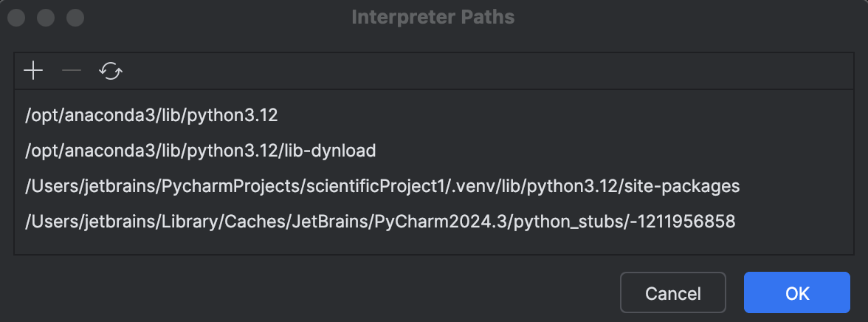Click blank dialog area beside the Cancel button
This screenshot has width=868, height=322.
310,292
